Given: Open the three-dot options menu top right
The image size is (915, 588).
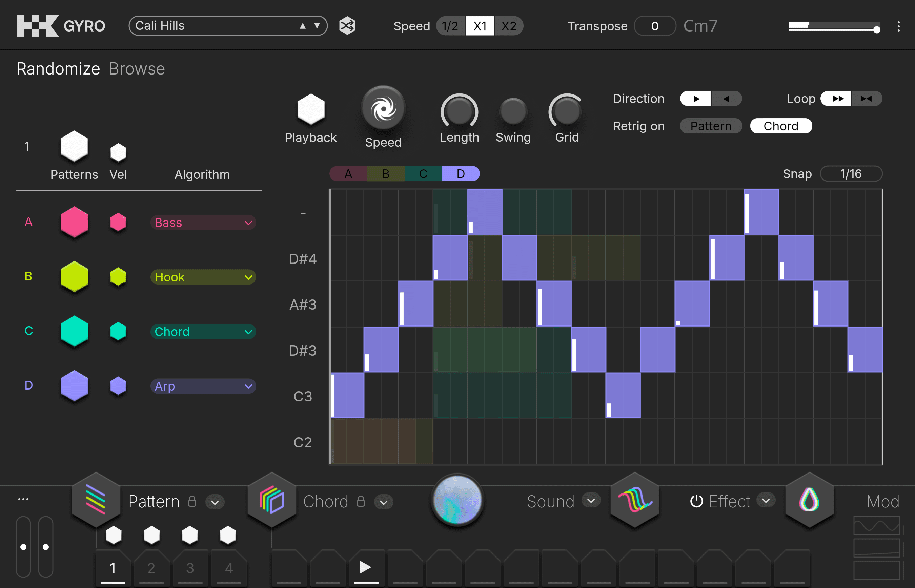Looking at the screenshot, I should (x=898, y=26).
